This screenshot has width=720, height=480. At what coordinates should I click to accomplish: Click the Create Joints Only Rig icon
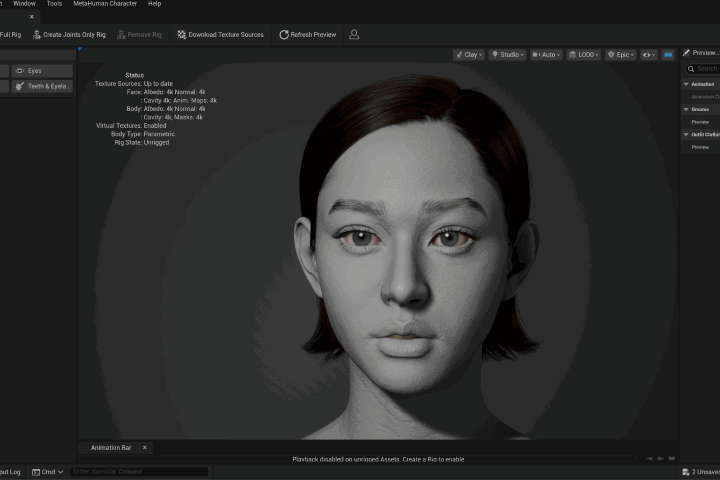[x=37, y=34]
